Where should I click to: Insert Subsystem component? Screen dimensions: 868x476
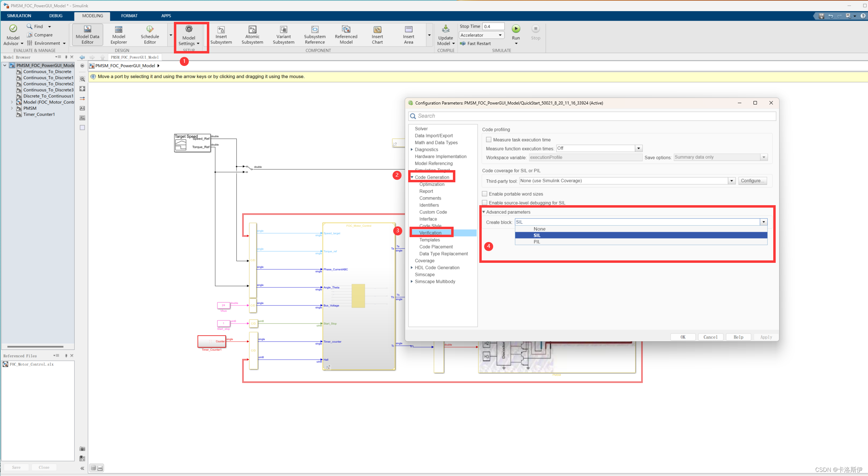pos(221,35)
